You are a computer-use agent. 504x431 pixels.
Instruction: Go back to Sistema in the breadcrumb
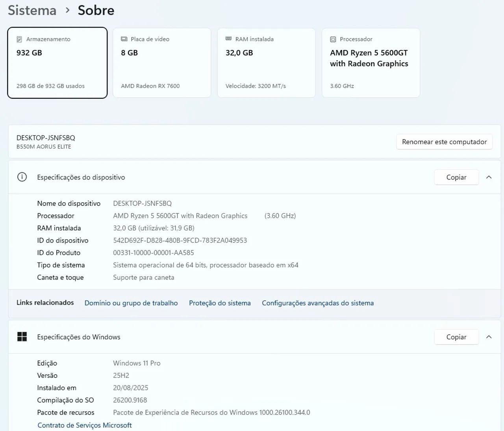pos(32,10)
